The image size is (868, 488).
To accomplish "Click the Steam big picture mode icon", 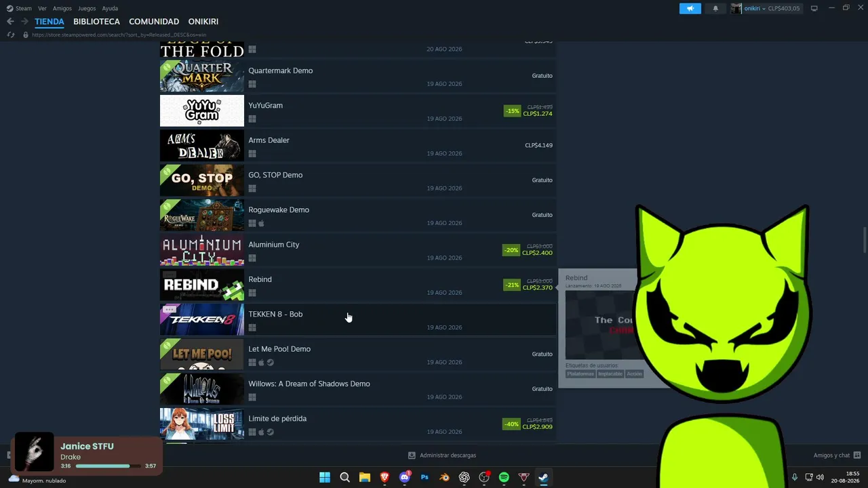I will [x=814, y=8].
